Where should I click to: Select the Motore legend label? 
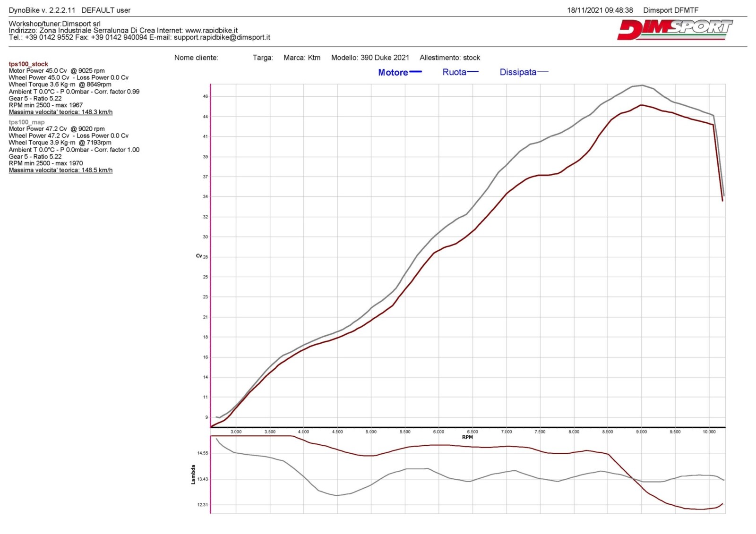[x=393, y=72]
